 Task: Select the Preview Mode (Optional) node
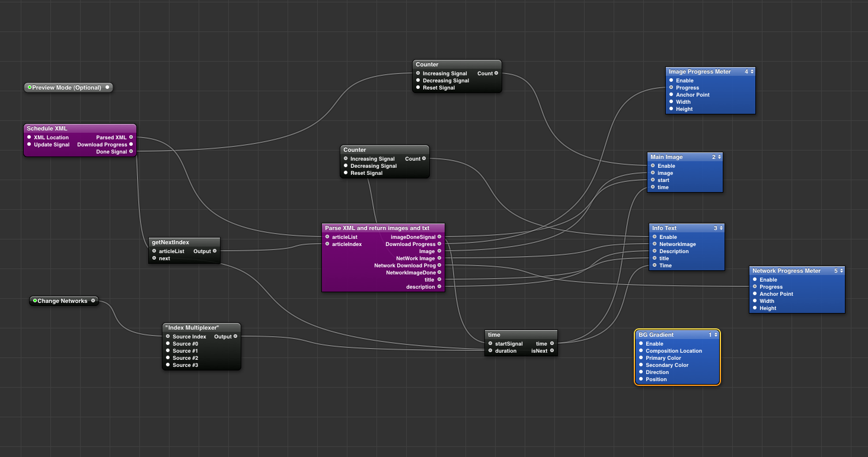click(66, 88)
